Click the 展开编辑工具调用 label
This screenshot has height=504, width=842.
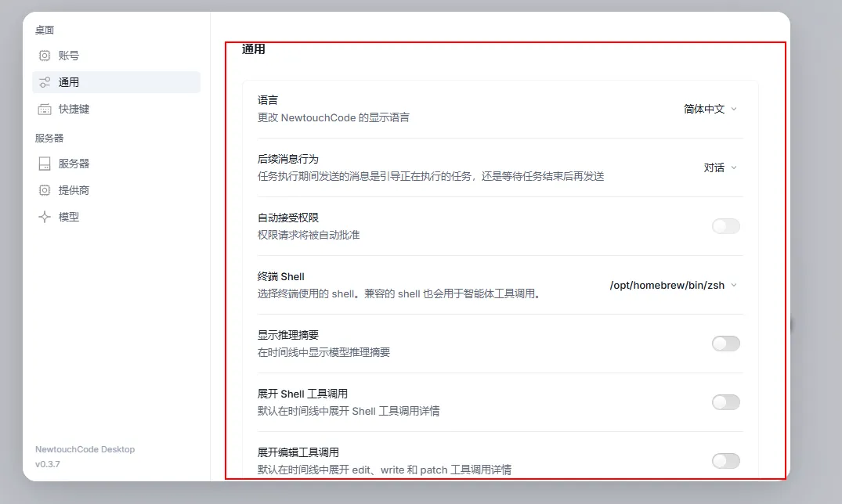click(x=298, y=452)
